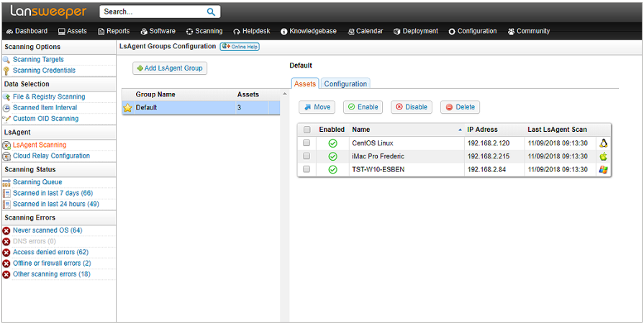Click the name cell TST-W10-ESBEN
Viewport: 644px width, 324px height.
407,169
